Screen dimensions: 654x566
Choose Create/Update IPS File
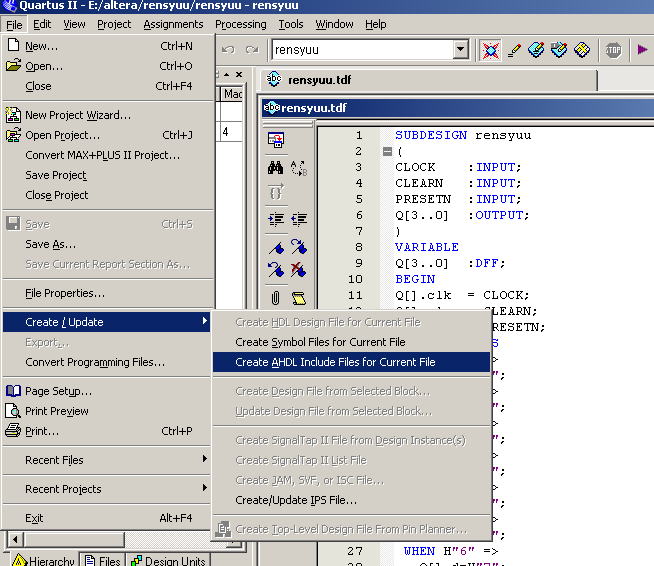point(351,500)
